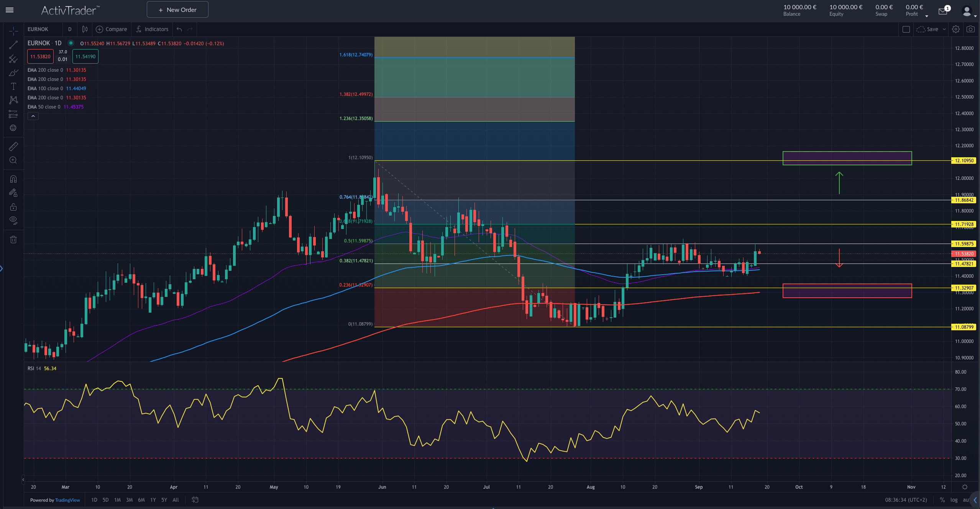The image size is (980, 509).
Task: Select the zoom-in magnifier tool
Action: (x=13, y=160)
